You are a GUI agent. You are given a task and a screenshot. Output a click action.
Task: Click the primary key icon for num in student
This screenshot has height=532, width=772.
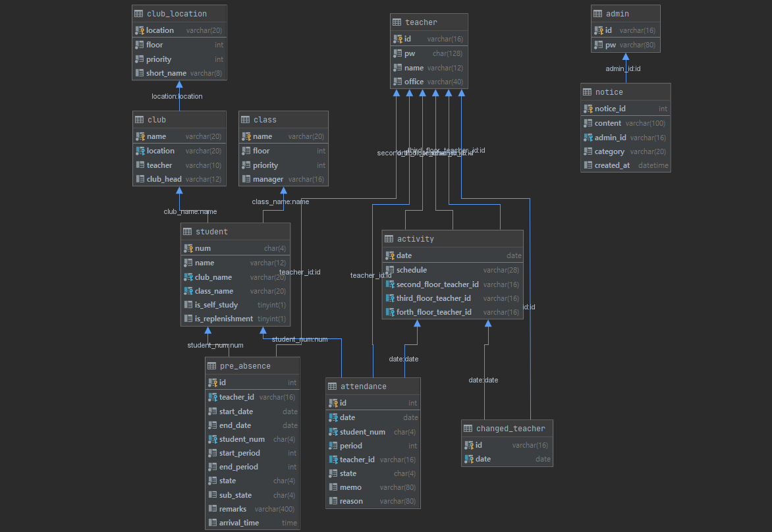pos(188,248)
